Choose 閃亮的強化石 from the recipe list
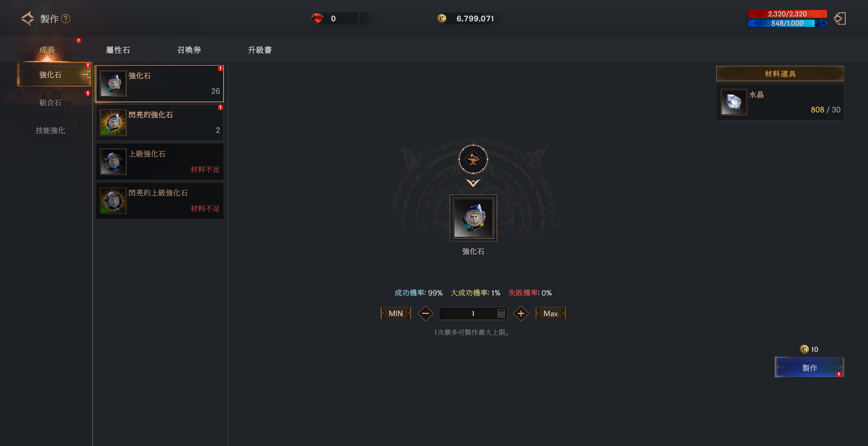 click(160, 123)
